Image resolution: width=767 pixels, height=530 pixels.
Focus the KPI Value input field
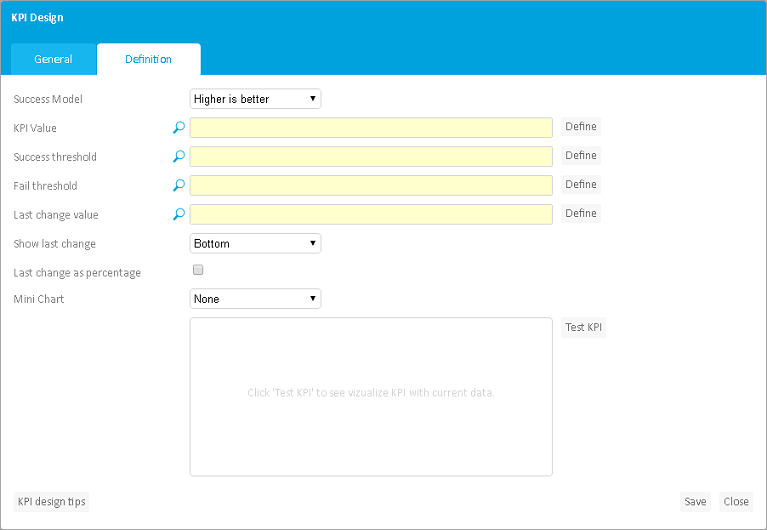tap(371, 128)
